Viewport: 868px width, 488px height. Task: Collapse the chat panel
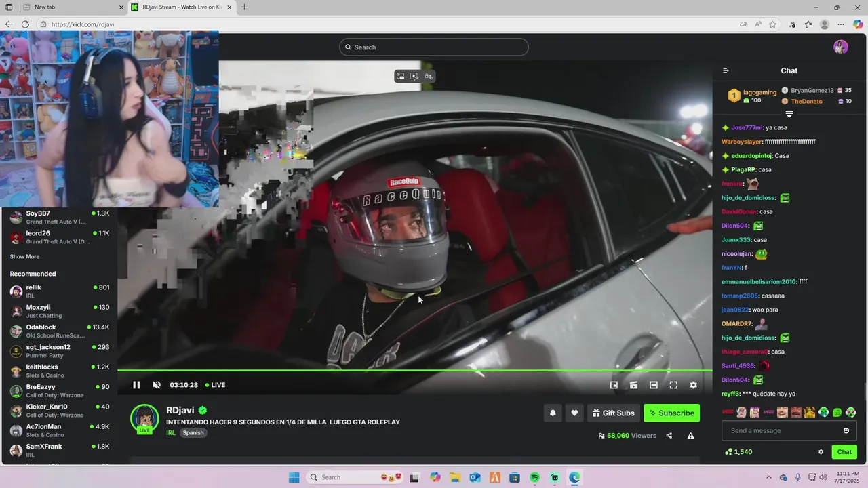coord(726,70)
